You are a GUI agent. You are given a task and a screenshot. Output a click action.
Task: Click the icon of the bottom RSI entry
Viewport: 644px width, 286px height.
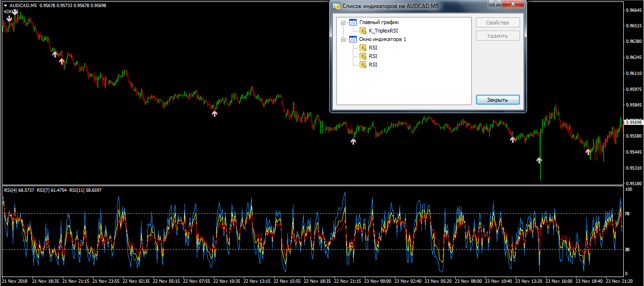pyautogui.click(x=363, y=65)
